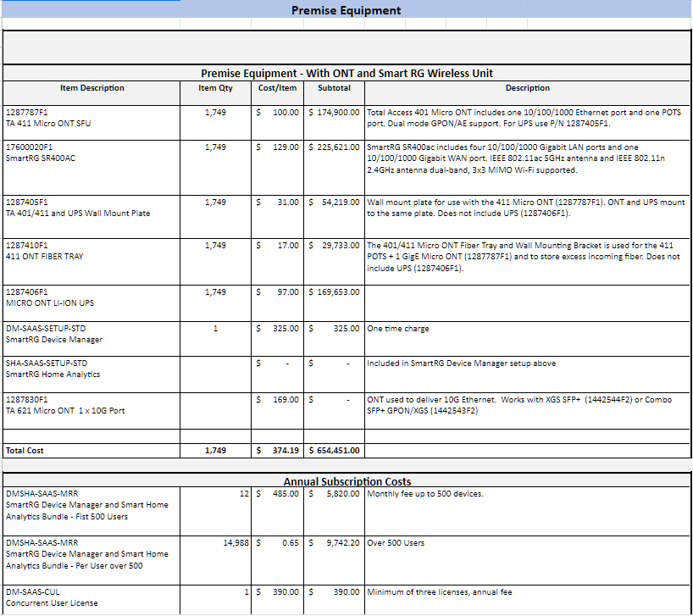Click the $9,742.20 subtotal cell

click(334, 560)
